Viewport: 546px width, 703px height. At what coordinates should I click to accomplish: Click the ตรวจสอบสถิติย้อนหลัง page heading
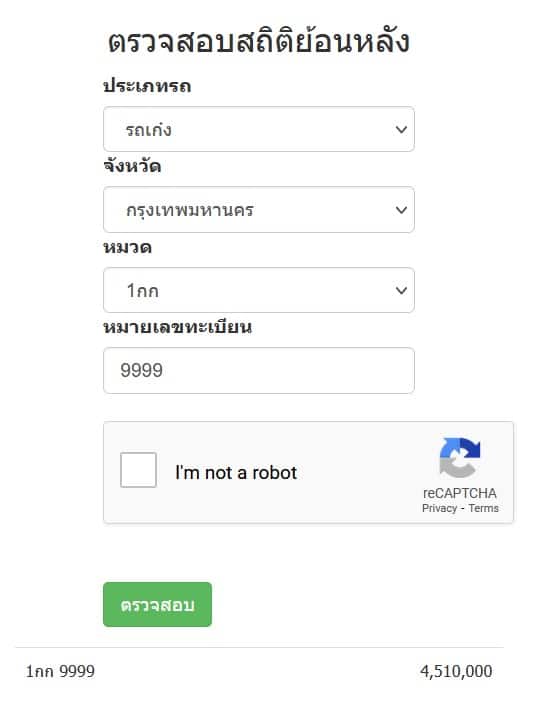point(259,41)
